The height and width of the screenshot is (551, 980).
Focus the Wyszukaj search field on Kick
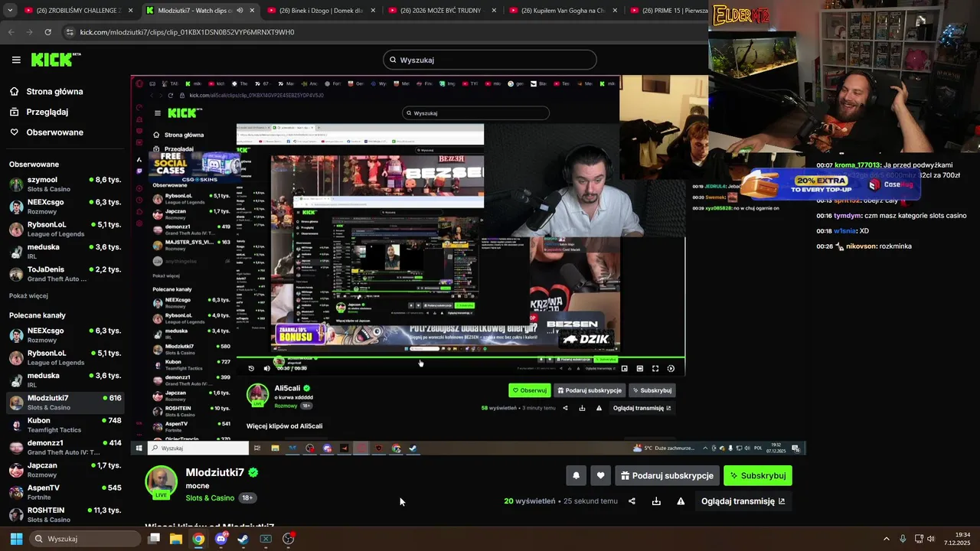[x=490, y=60]
